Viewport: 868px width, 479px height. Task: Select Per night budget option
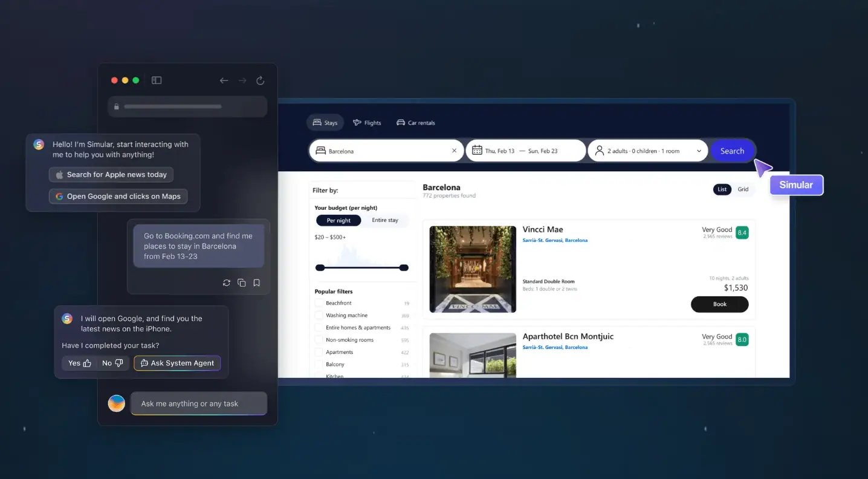pyautogui.click(x=338, y=221)
